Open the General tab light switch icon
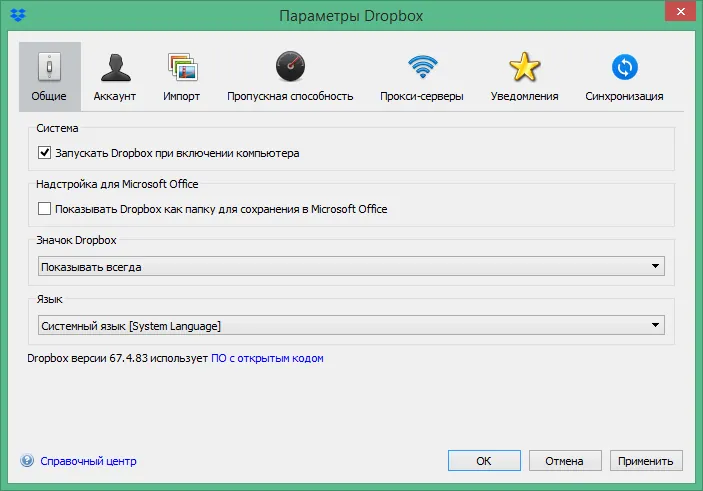Viewport: 703px width, 491px height. 49,67
